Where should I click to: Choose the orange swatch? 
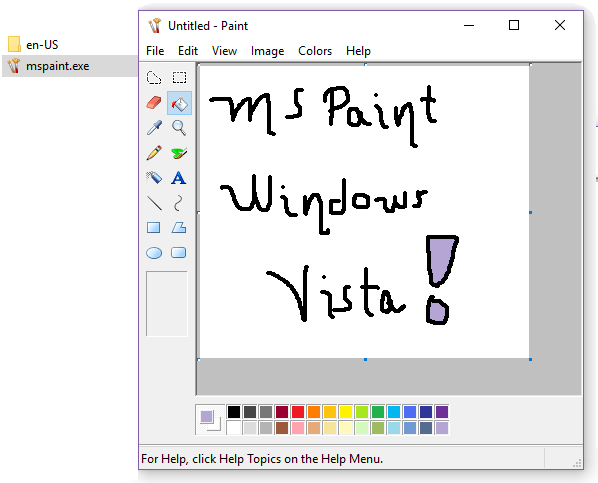tap(314, 412)
